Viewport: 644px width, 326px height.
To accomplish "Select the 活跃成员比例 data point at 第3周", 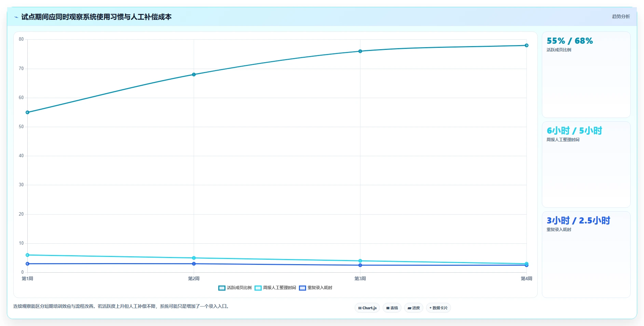I will [360, 51].
